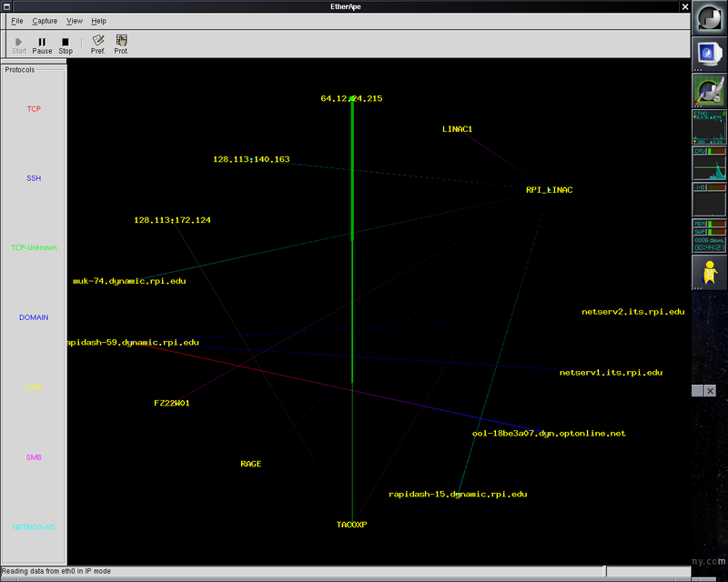Open the computer monitor dock app
The image size is (728, 582).
pyautogui.click(x=710, y=54)
